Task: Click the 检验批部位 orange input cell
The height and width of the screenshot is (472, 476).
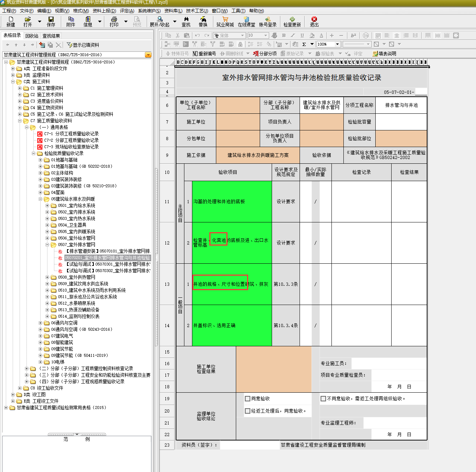Action: (x=401, y=138)
